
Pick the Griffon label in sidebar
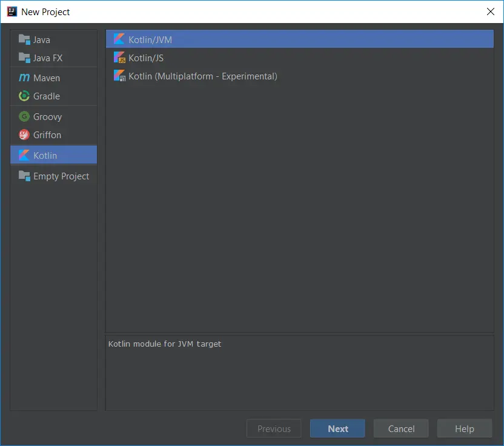[47, 135]
